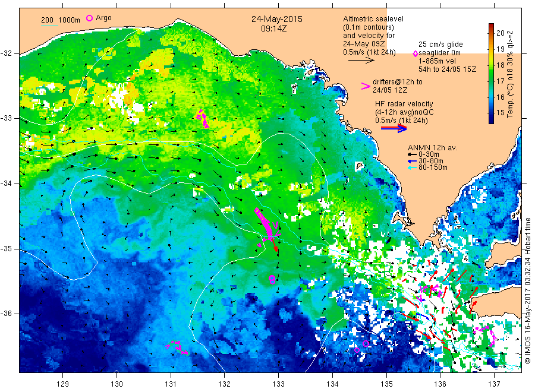Click the '24-May 09Z' legend text

point(364,44)
